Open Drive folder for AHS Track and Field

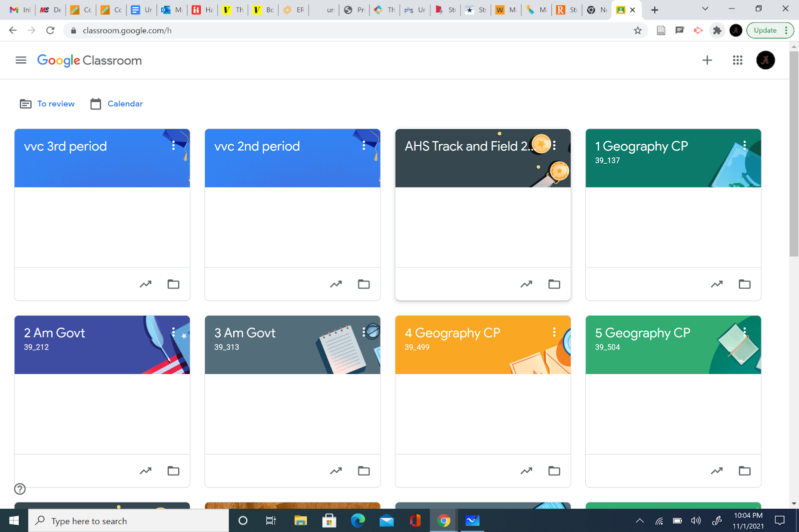coord(554,284)
